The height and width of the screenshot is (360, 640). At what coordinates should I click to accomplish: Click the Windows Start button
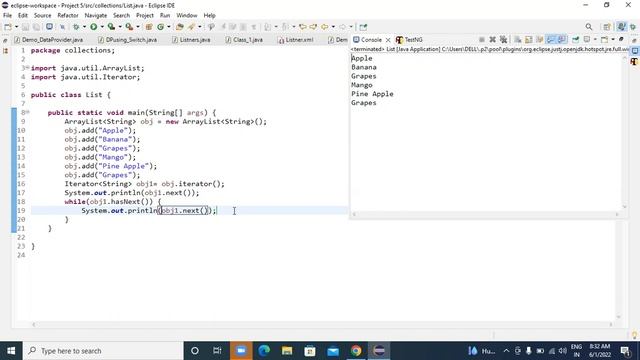click(x=11, y=351)
